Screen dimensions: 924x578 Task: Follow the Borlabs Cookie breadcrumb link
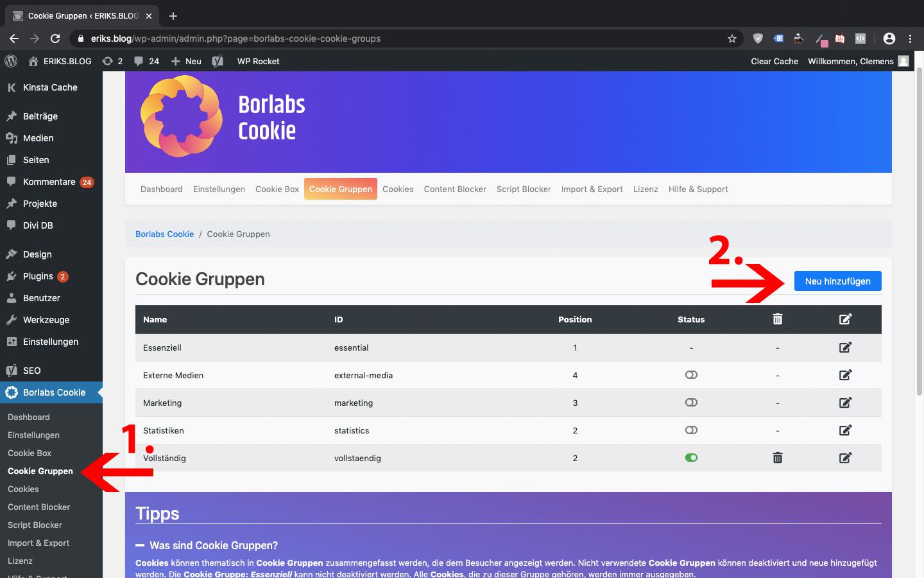pos(164,234)
